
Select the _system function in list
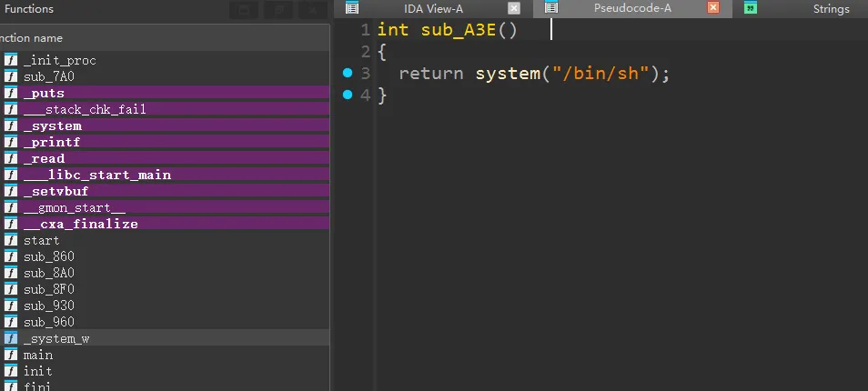point(52,125)
